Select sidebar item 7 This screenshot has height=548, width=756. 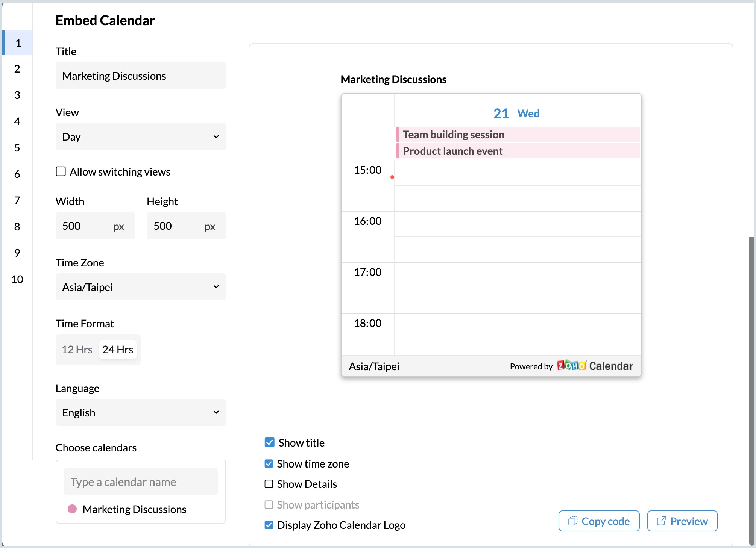click(x=18, y=200)
